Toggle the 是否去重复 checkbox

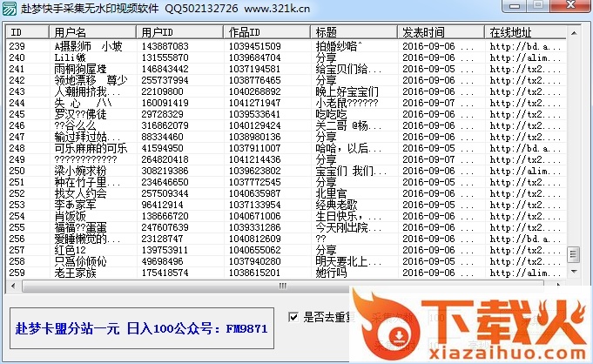[293, 317]
